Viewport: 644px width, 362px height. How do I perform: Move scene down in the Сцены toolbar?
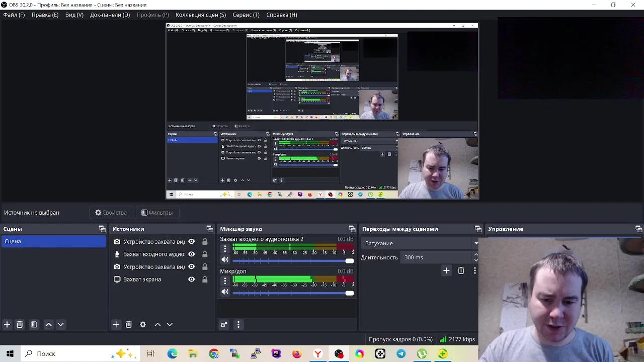61,324
